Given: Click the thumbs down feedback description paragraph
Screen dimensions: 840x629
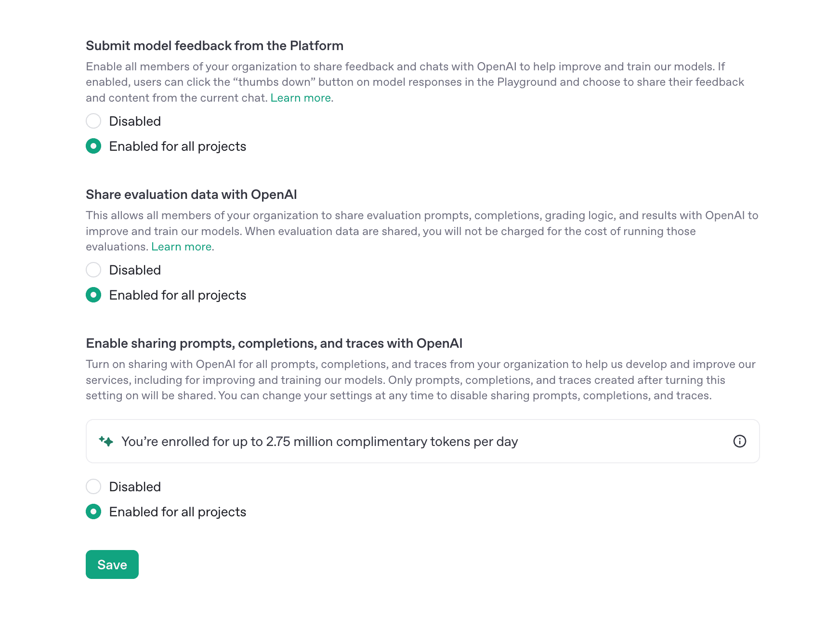Looking at the screenshot, I should 415,82.
